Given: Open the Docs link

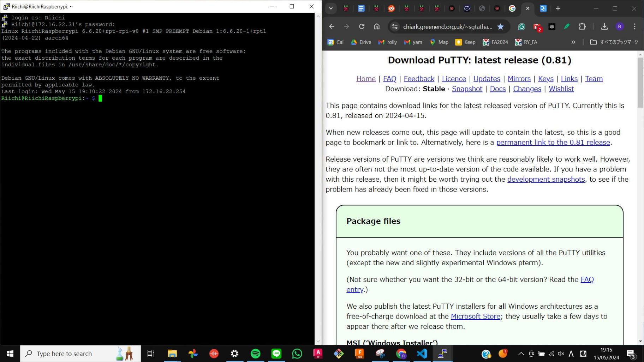Looking at the screenshot, I should pyautogui.click(x=497, y=89).
